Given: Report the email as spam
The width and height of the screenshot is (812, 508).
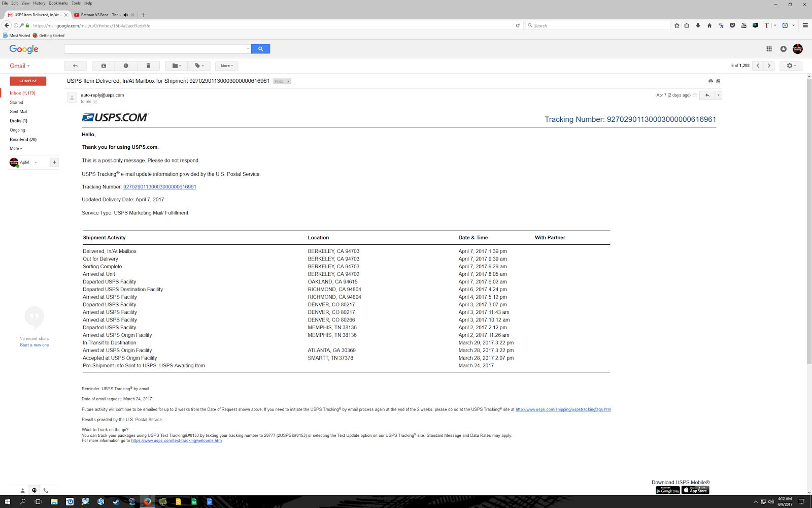Looking at the screenshot, I should (126, 66).
